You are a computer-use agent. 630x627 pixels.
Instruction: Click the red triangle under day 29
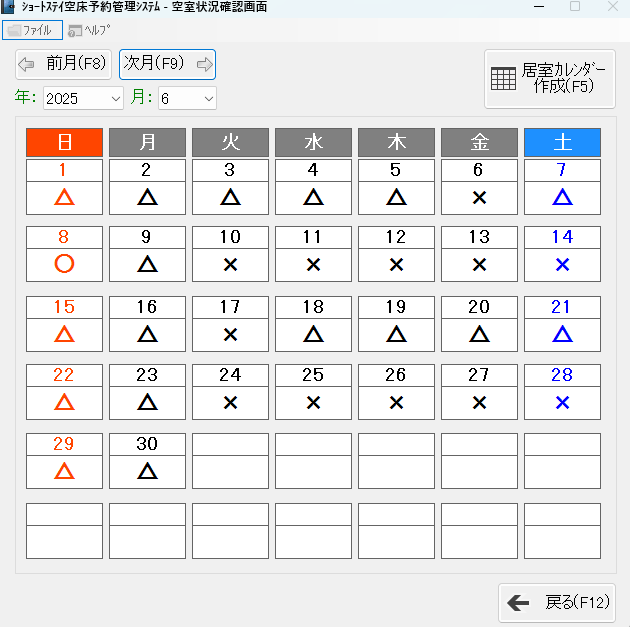(x=64, y=471)
